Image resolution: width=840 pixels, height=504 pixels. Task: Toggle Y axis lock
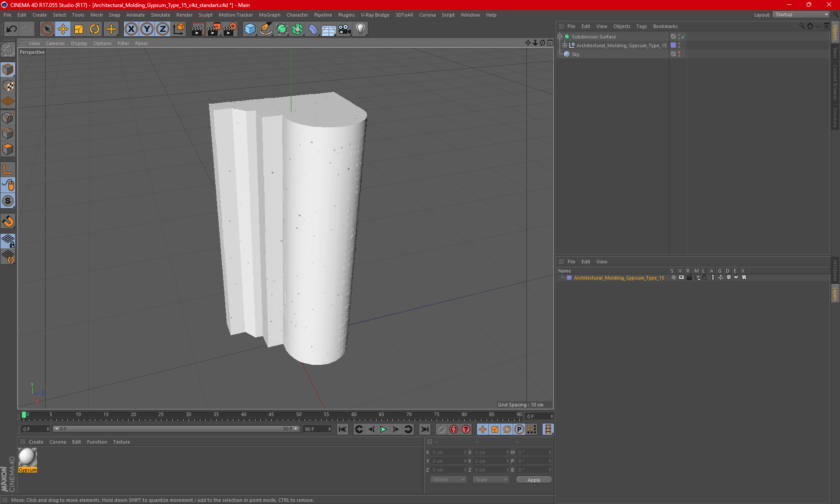147,29
